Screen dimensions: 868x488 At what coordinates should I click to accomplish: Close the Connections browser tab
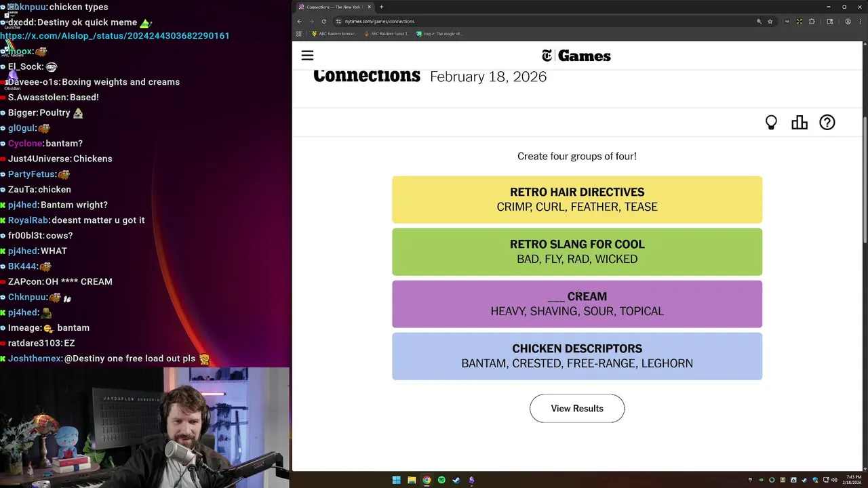point(369,7)
